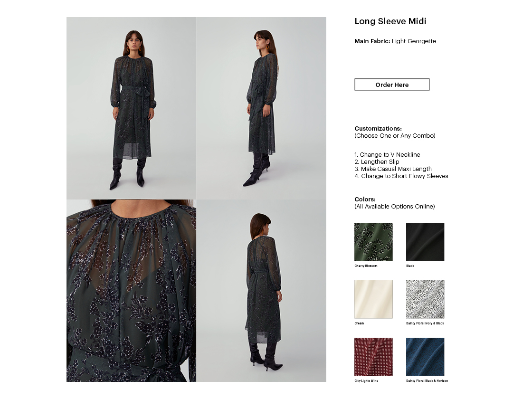
Task: View the neckline close-up photo
Action: (131, 291)
